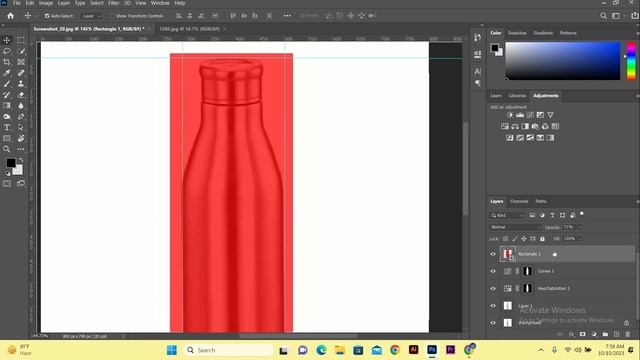Toggle the Auto-Select checkbox

47,16
